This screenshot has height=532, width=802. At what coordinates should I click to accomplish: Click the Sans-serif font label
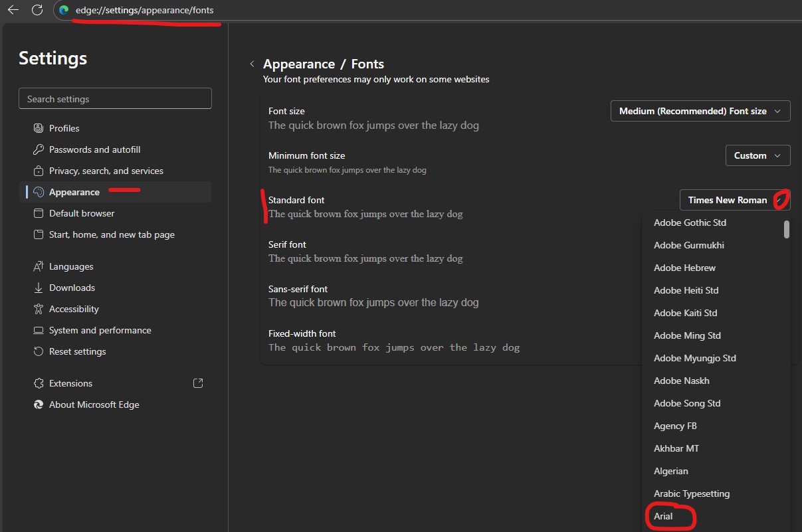[298, 289]
